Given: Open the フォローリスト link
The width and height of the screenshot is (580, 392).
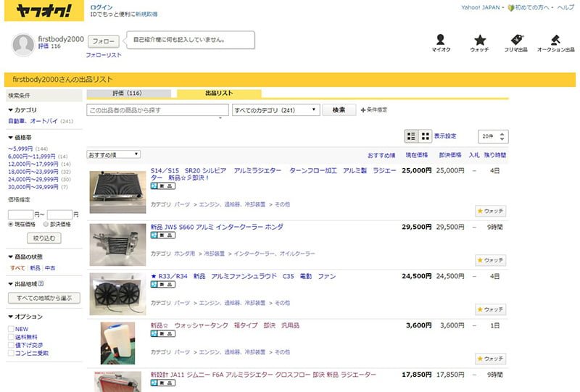Looking at the screenshot, I should 104,55.
